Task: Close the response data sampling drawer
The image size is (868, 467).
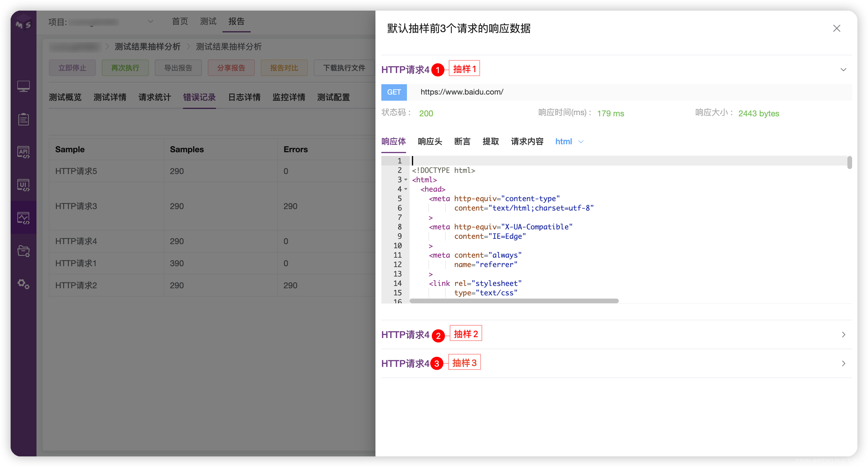Action: point(836,28)
